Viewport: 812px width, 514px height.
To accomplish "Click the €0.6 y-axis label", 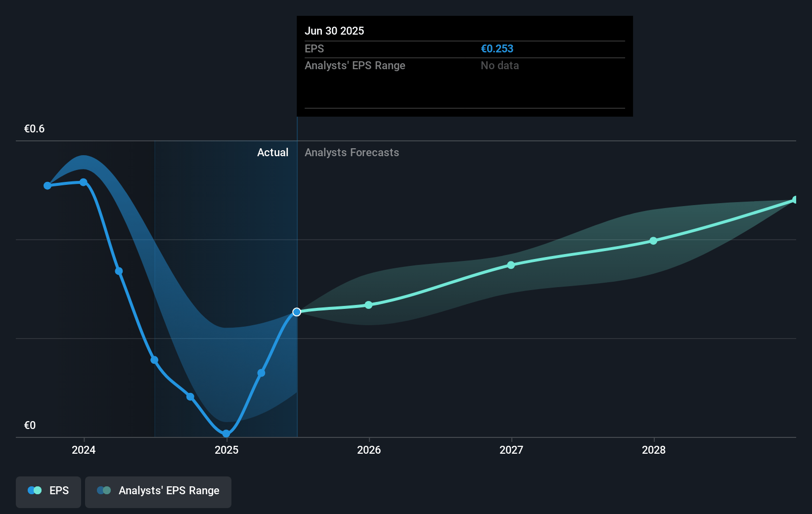I will tap(34, 129).
